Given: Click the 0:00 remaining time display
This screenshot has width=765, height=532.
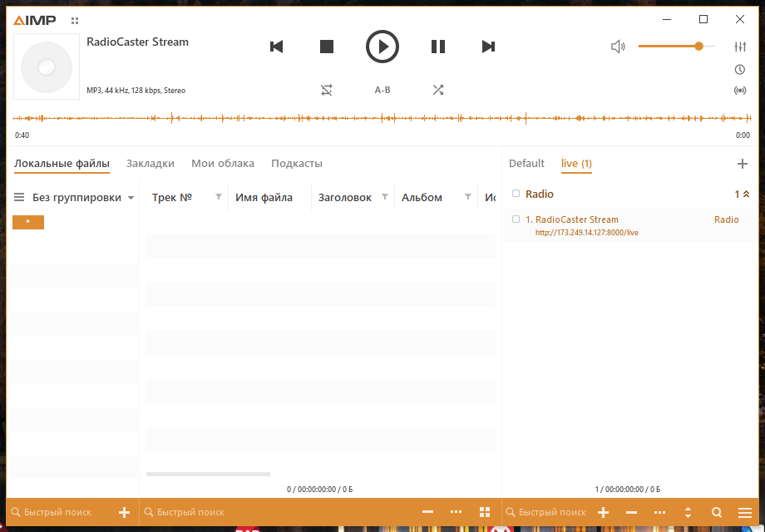Looking at the screenshot, I should [x=743, y=135].
